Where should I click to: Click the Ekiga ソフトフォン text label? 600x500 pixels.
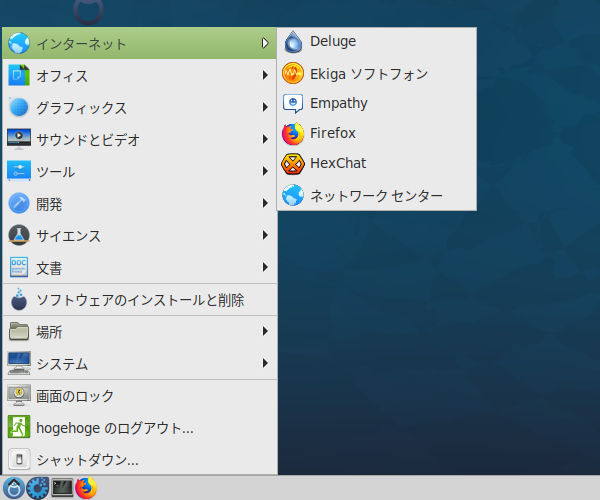coord(369,74)
